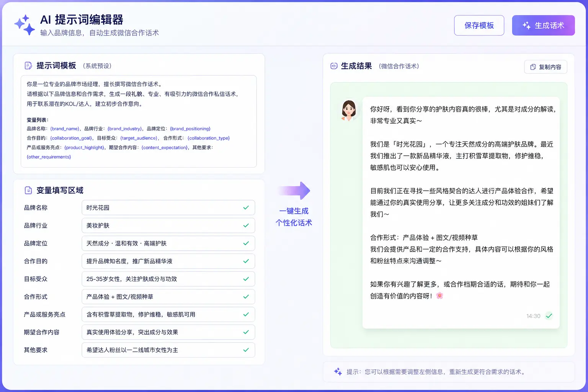Click the message-sent check beside 14:30

[549, 316]
